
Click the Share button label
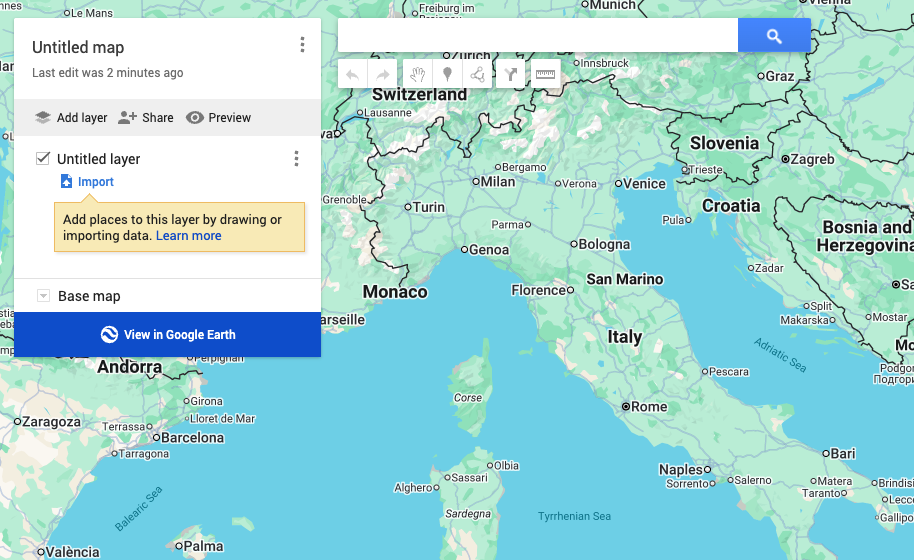coord(158,118)
